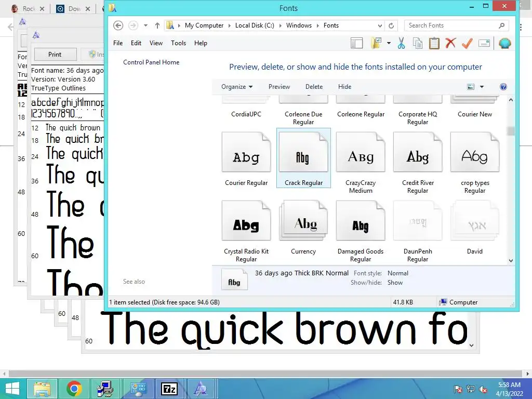Screen dimensions: 532x399
Task: Click the Forward navigation arrow
Action: point(133,25)
